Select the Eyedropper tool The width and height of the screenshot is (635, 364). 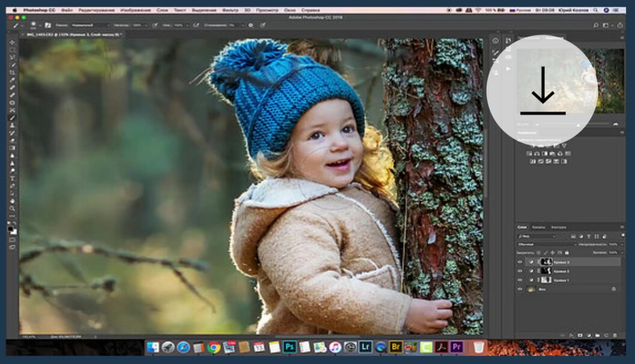tap(12, 80)
